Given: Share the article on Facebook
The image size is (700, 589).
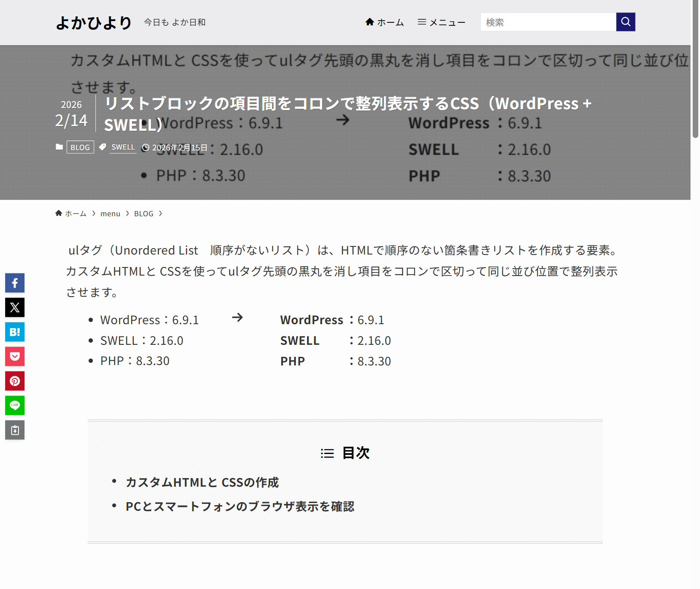Looking at the screenshot, I should [x=15, y=283].
